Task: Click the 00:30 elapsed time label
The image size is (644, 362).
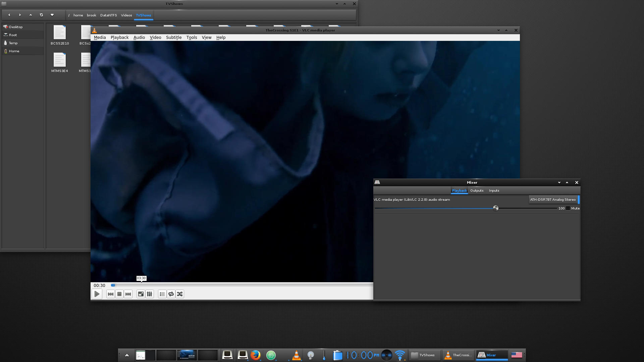Action: click(x=99, y=285)
